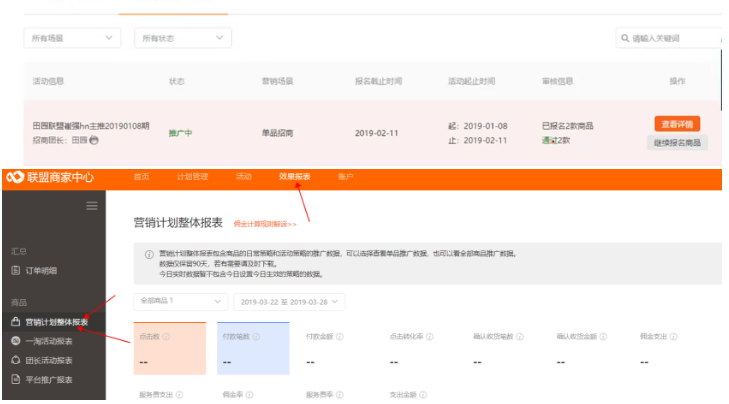Click the info icon next to 付款金额

(x=340, y=337)
